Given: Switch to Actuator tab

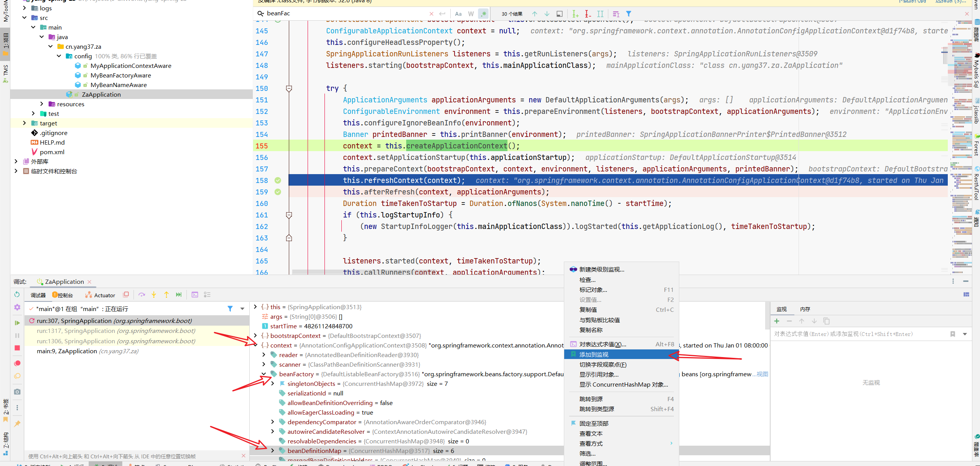Looking at the screenshot, I should coord(100,295).
